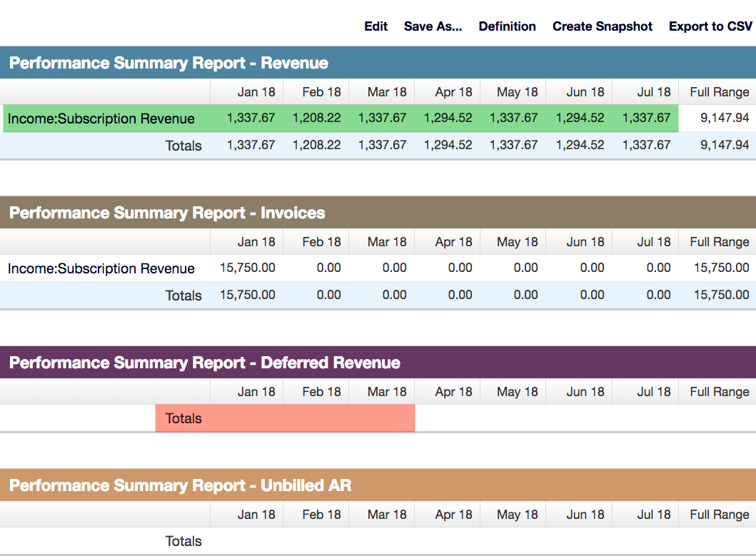Screen dimensions: 756x556
Task: Click the Edit link
Action: [376, 26]
